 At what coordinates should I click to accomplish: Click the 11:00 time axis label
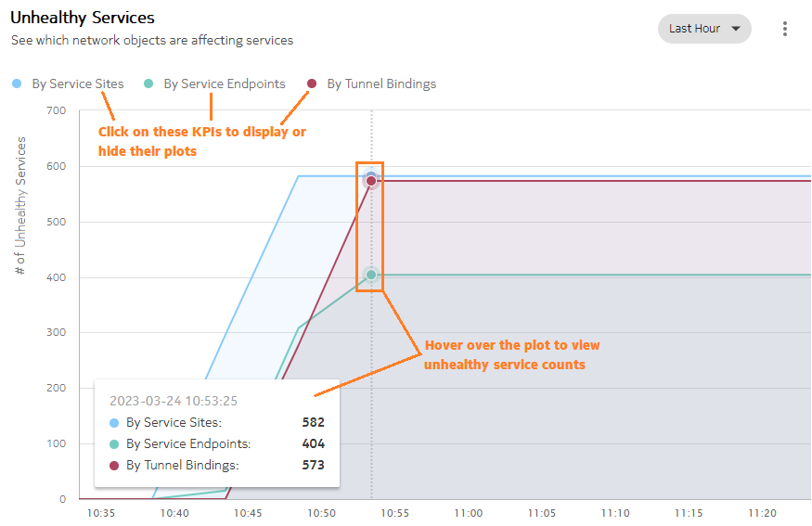click(x=468, y=513)
